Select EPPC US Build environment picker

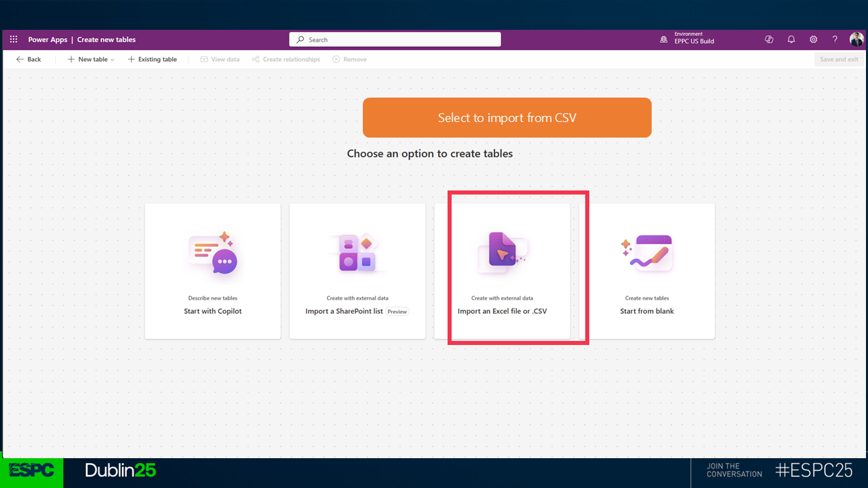tap(694, 41)
